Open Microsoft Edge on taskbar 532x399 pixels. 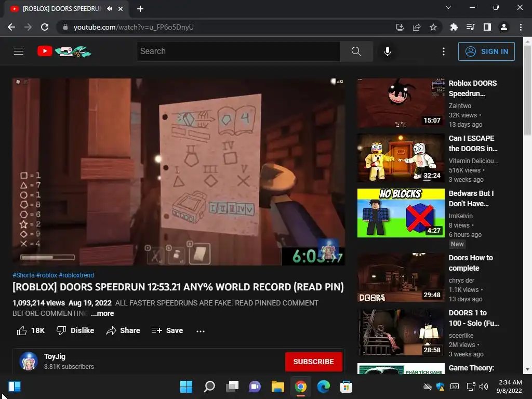pos(323,387)
